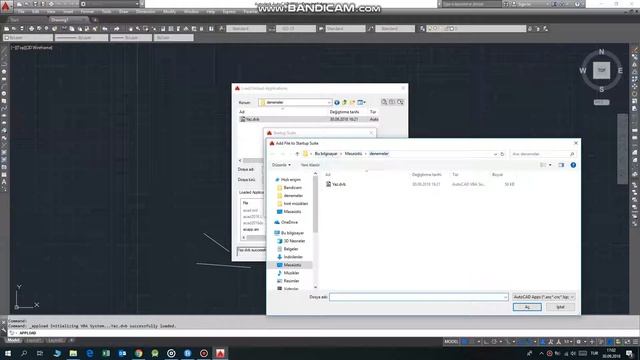This screenshot has width=640, height=360.
Task: Click the W compass direction on ViewCube
Action: (x=583, y=71)
